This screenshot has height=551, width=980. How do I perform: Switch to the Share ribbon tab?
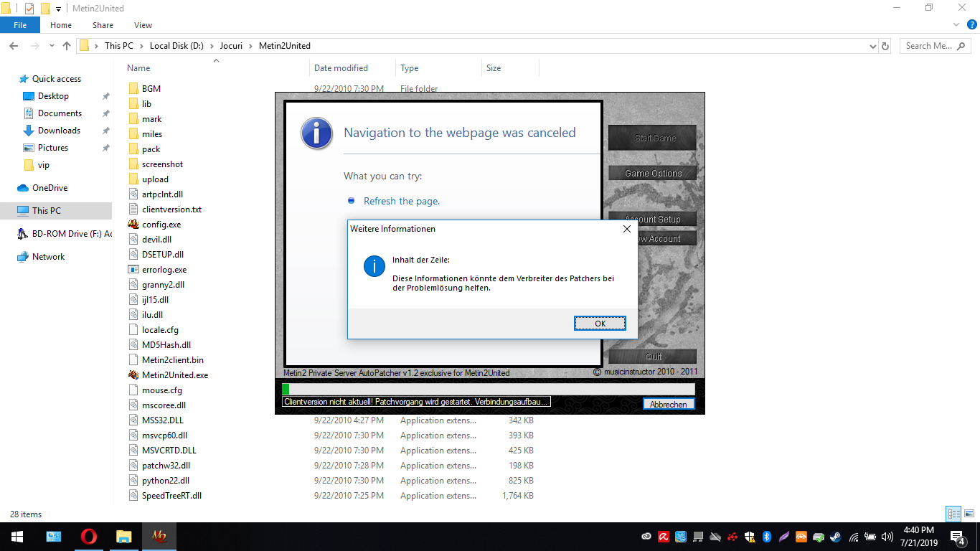[x=103, y=25]
